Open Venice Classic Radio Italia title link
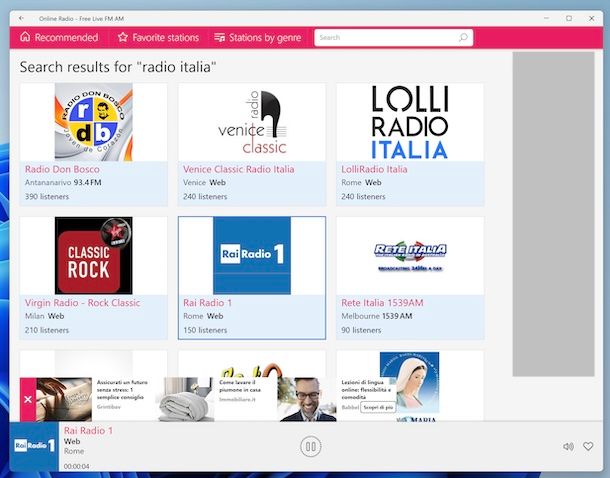Screen dimensions: 610x478 [238, 169]
